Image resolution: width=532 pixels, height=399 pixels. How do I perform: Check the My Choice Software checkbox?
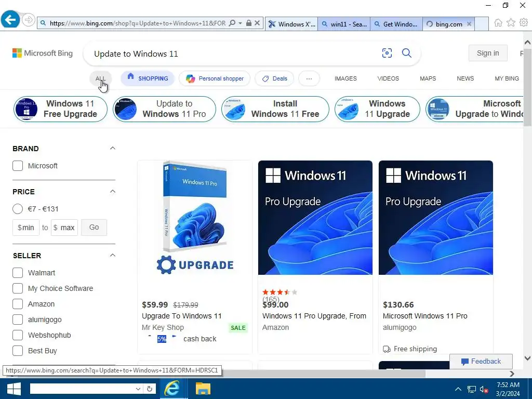(18, 288)
